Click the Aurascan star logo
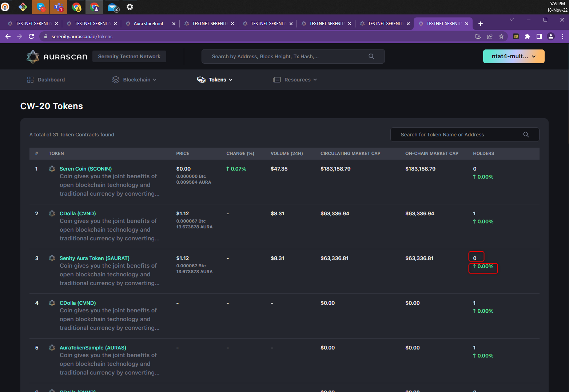This screenshot has height=392, width=569. click(x=33, y=56)
